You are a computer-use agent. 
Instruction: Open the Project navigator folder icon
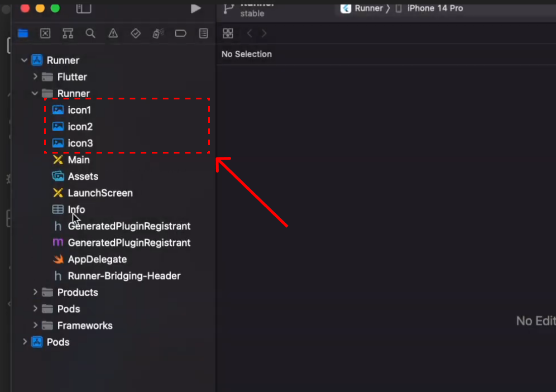pyautogui.click(x=23, y=34)
